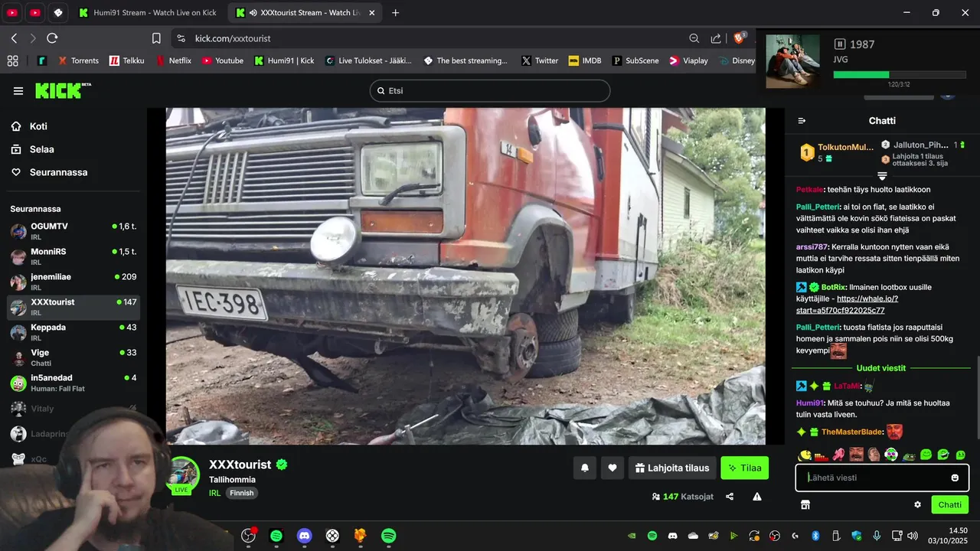Viewport: 980px width, 551px height.
Task: Reload the page
Action: [x=52, y=38]
